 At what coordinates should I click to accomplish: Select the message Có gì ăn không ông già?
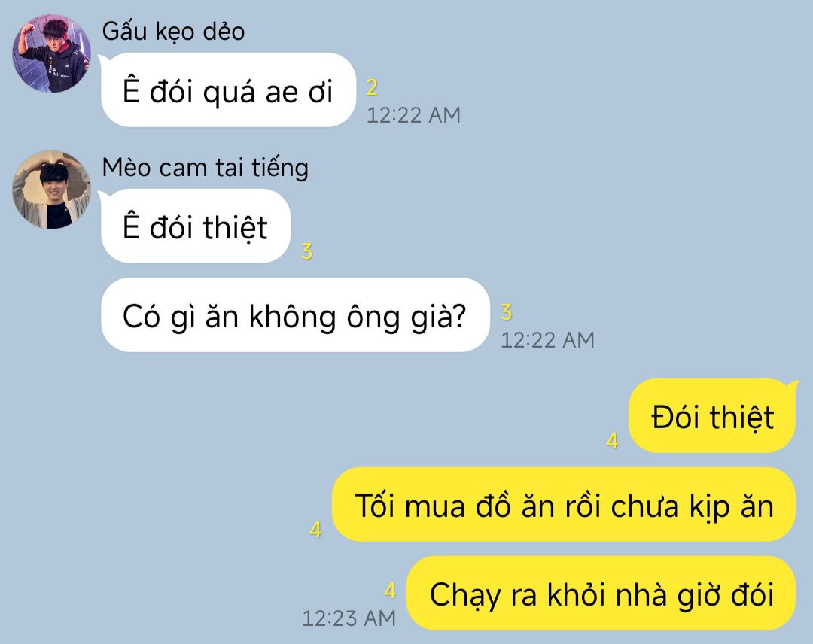[295, 315]
